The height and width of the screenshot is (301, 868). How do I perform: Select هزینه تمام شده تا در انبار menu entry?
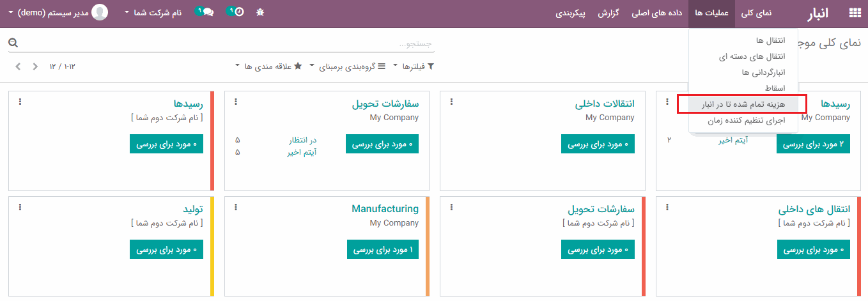click(x=741, y=104)
